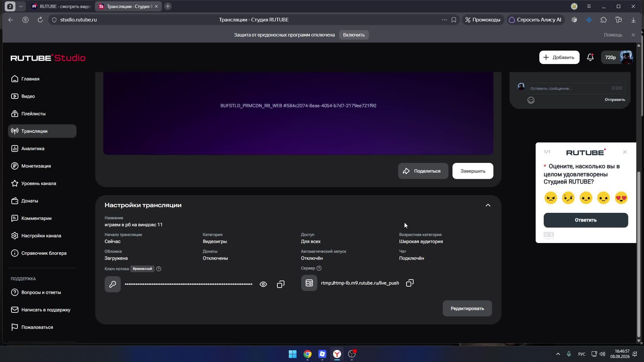The image size is (644, 362).
Task: Click the RUTUBE Studio logo
Action: point(48,58)
